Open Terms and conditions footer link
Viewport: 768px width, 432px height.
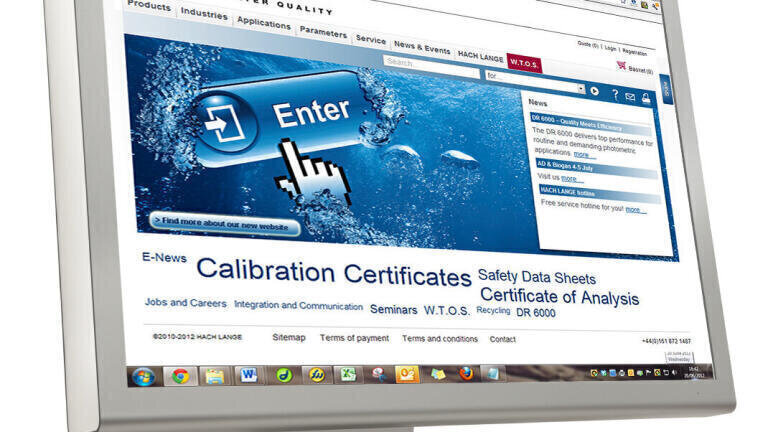click(x=439, y=338)
